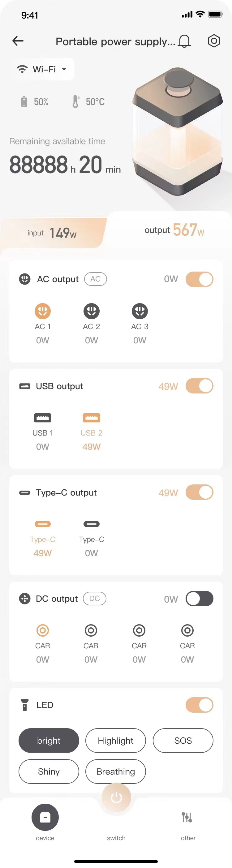Switch to the input power tab
This screenshot has width=232, height=868.
point(52,233)
